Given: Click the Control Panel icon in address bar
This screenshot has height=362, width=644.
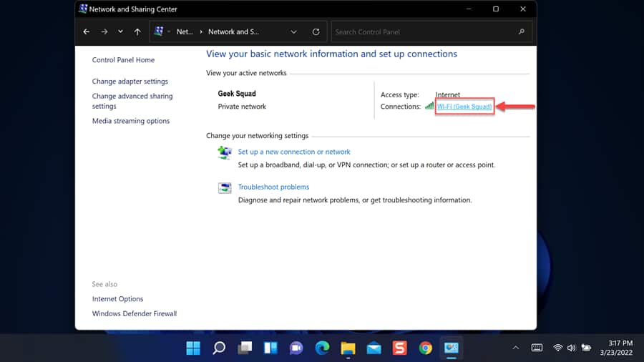Looking at the screenshot, I should coord(159,31).
